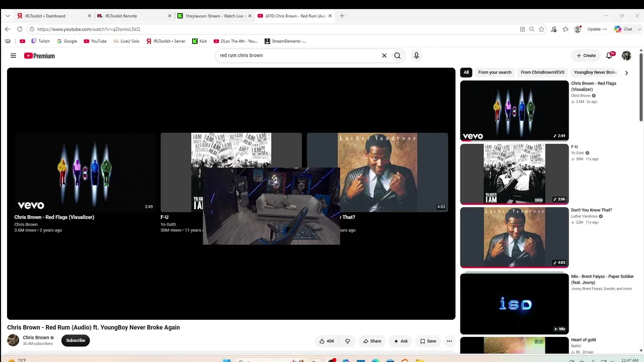This screenshot has height=362, width=644.
Task: Open the Google bookmark
Action: point(67,41)
